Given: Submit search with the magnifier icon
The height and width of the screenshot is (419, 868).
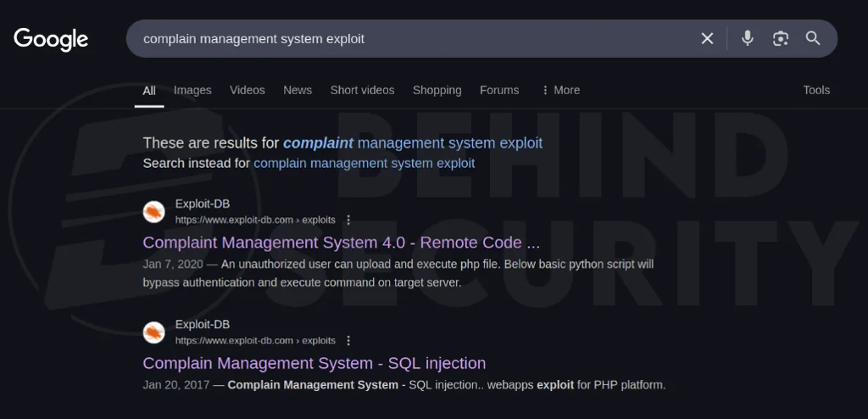Looking at the screenshot, I should (x=813, y=38).
